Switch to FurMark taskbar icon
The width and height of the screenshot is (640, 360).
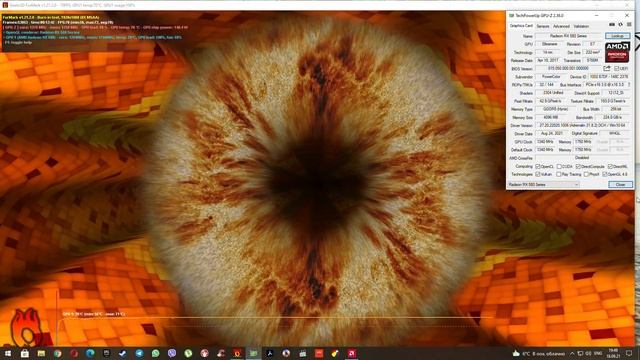point(237,353)
